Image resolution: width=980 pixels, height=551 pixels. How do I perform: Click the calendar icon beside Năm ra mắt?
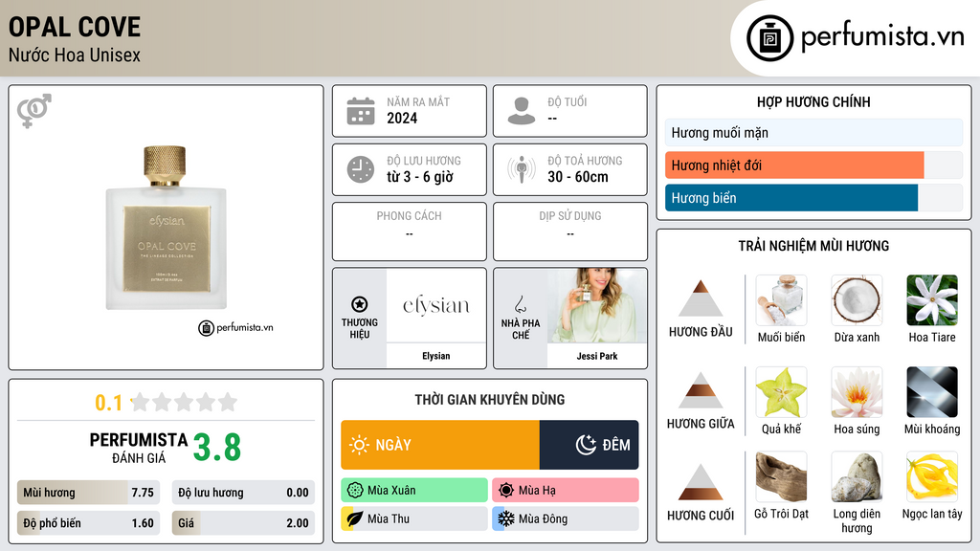(361, 111)
